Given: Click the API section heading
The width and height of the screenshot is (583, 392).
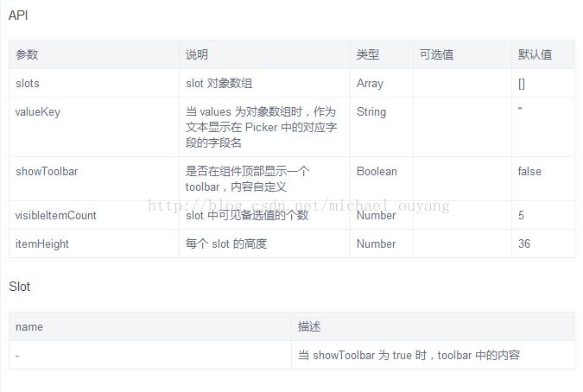Looking at the screenshot, I should [18, 15].
